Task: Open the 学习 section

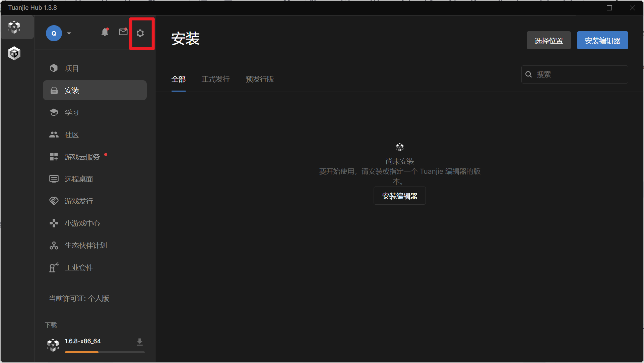Action: (x=72, y=112)
